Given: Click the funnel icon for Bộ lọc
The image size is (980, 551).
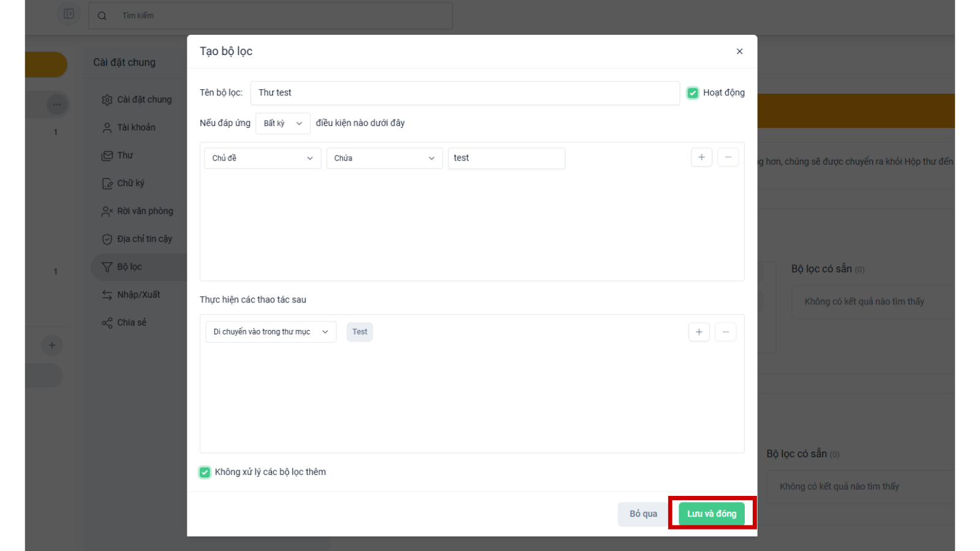Looking at the screenshot, I should click(107, 267).
